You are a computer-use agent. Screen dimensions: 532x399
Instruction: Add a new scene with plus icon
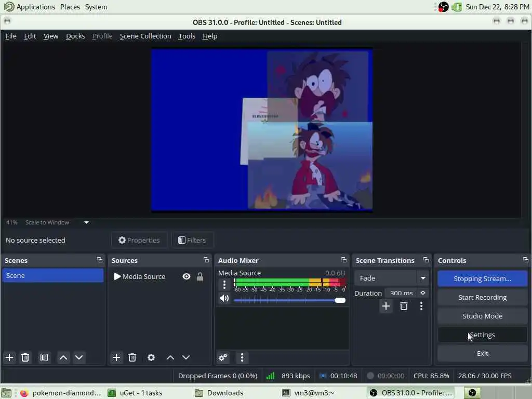(x=9, y=357)
